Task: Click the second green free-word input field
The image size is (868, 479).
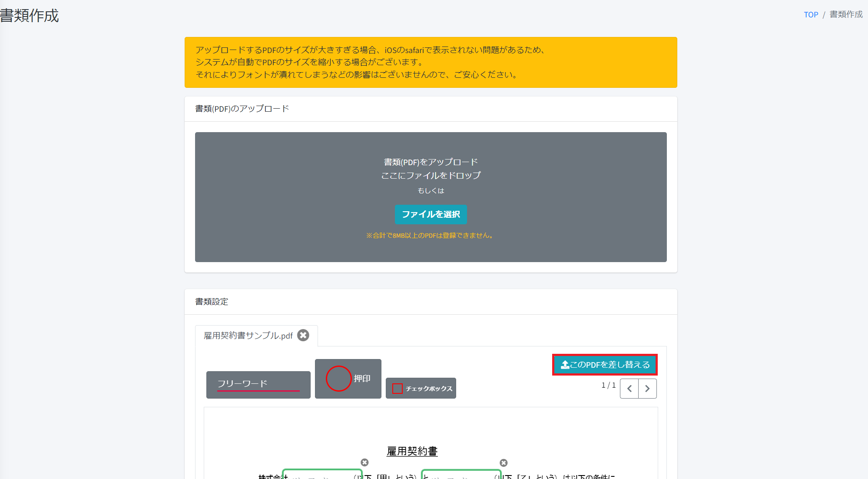Action: [x=461, y=475]
